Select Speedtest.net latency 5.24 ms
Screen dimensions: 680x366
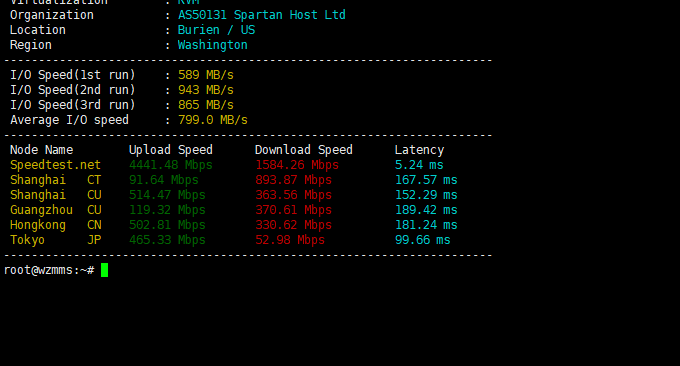(x=419, y=165)
